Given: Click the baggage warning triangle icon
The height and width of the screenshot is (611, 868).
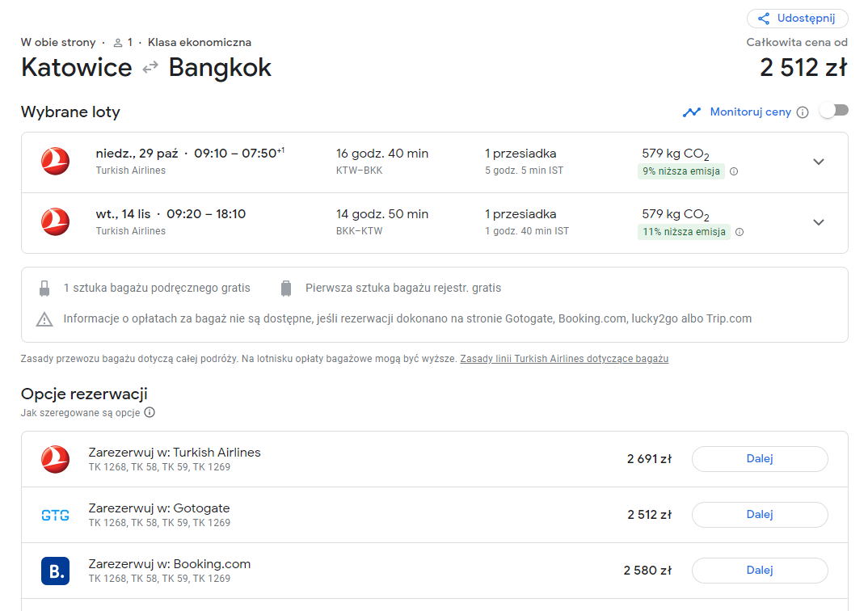Looking at the screenshot, I should point(44,319).
